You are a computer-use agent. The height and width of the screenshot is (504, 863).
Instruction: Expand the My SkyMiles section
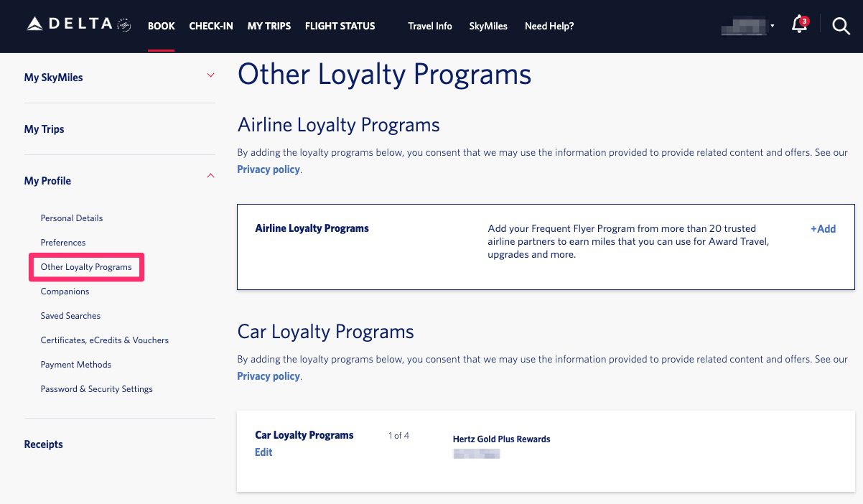click(x=210, y=74)
